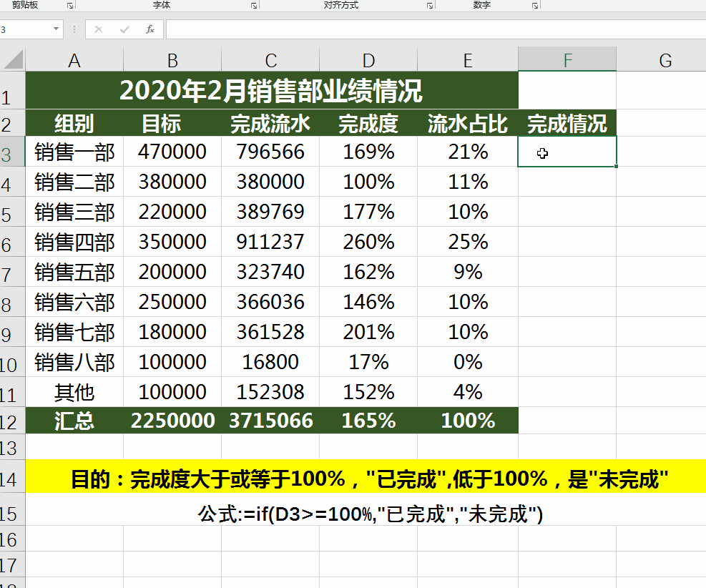Select column E header
The image size is (706, 588).
click(468, 59)
